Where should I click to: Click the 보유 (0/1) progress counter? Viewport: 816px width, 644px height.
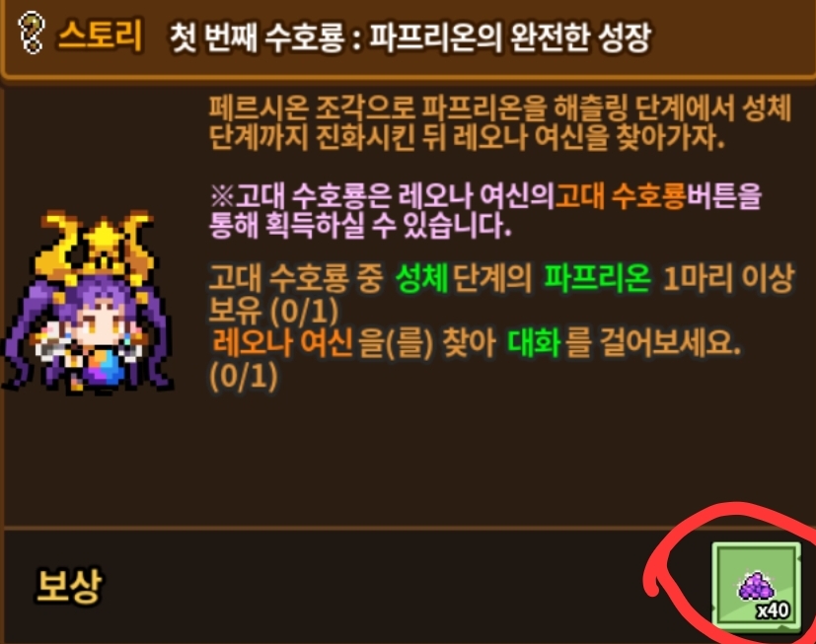273,311
